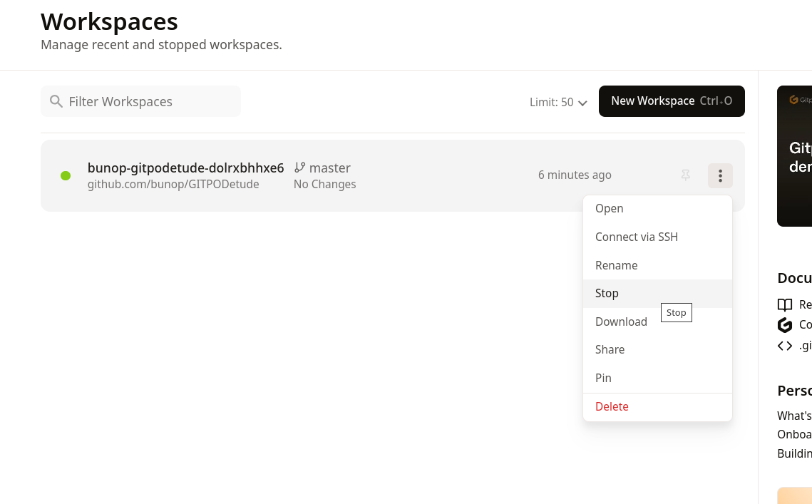Click the open book documentation icon

[x=785, y=305]
